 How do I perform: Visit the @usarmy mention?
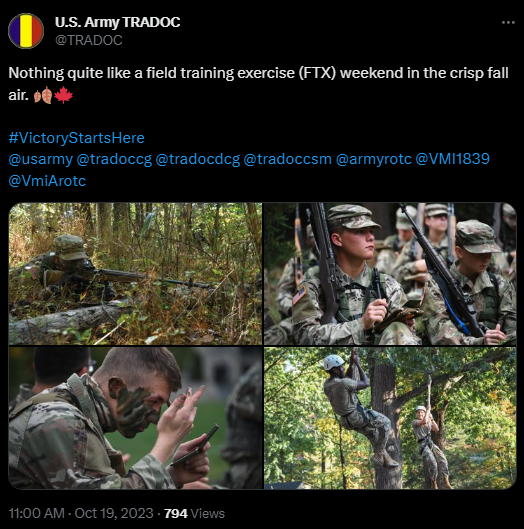(x=40, y=159)
